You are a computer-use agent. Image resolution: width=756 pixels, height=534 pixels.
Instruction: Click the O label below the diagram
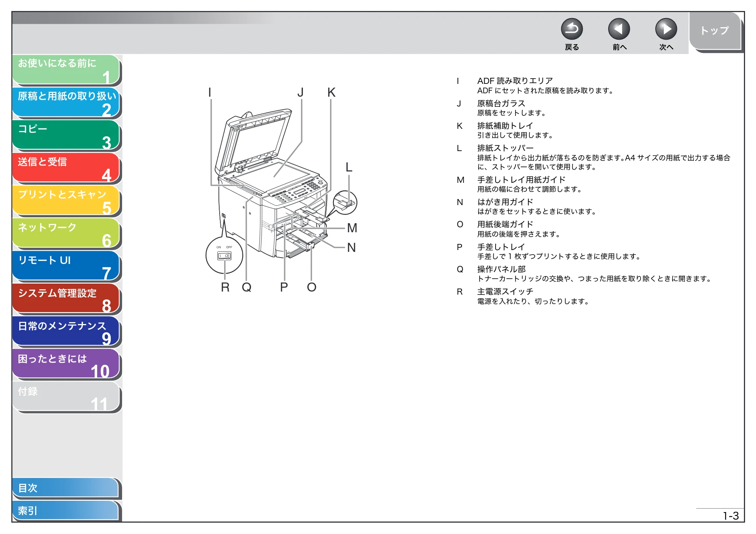click(311, 287)
